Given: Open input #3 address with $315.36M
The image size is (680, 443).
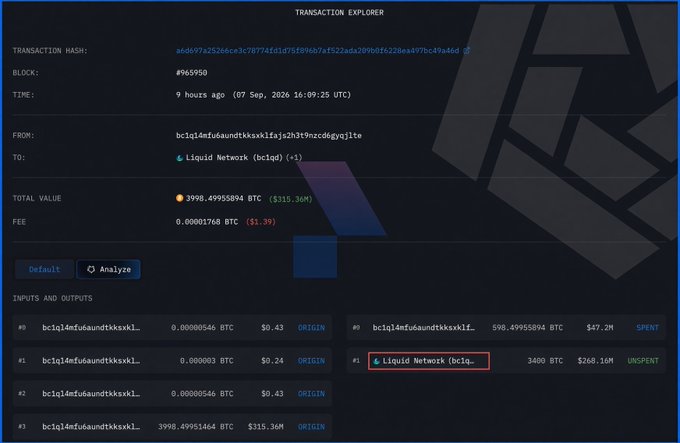Looking at the screenshot, I should [91, 426].
